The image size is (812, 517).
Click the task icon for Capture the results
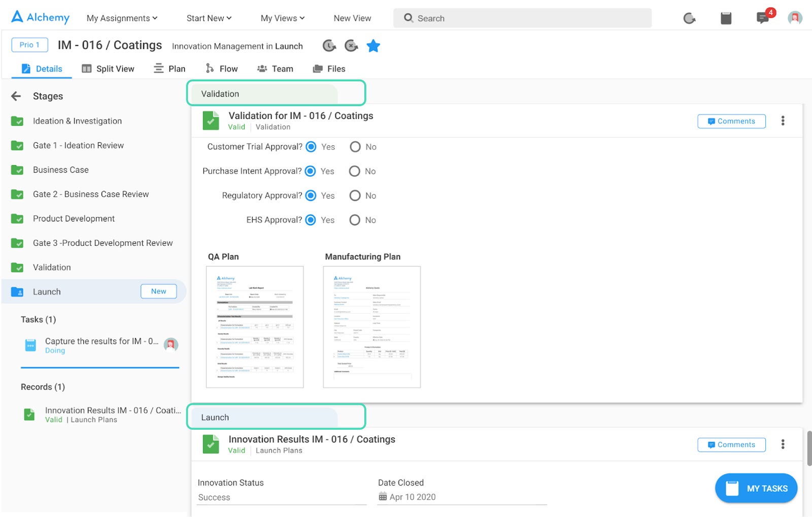[x=30, y=345]
